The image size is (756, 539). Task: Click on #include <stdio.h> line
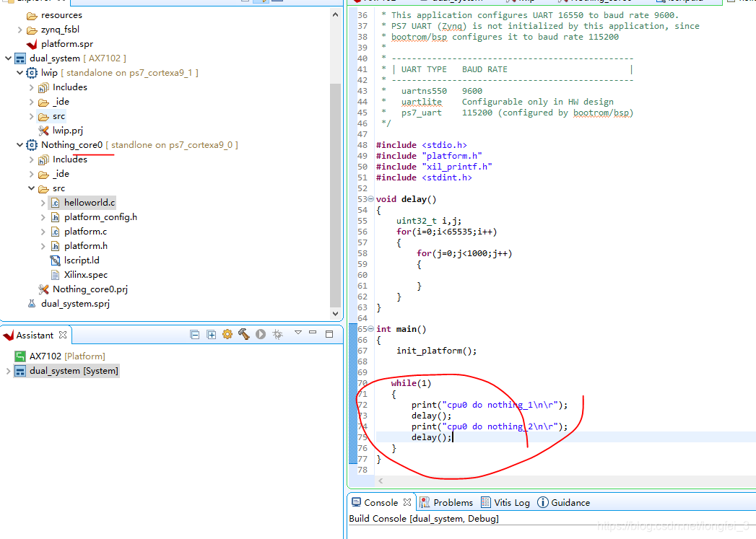422,145
